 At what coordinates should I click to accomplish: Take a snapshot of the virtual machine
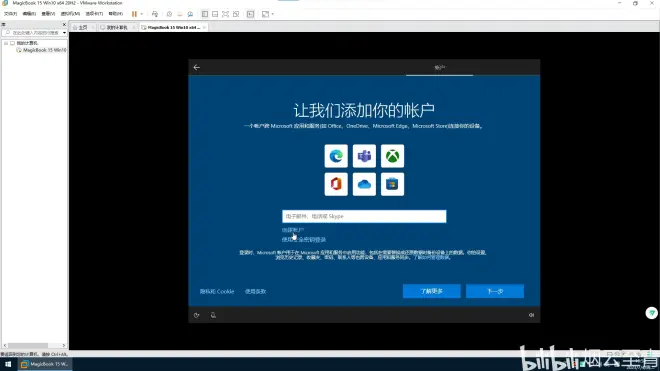coord(169,14)
